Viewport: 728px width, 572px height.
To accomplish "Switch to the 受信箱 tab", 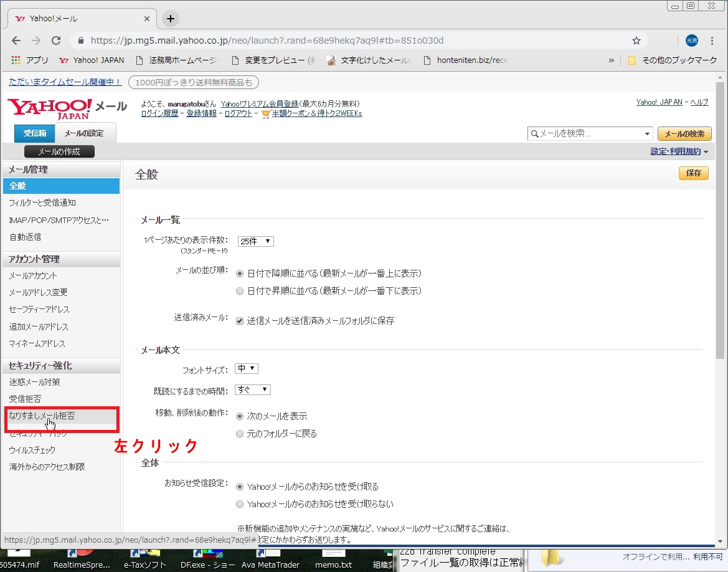I will click(35, 133).
